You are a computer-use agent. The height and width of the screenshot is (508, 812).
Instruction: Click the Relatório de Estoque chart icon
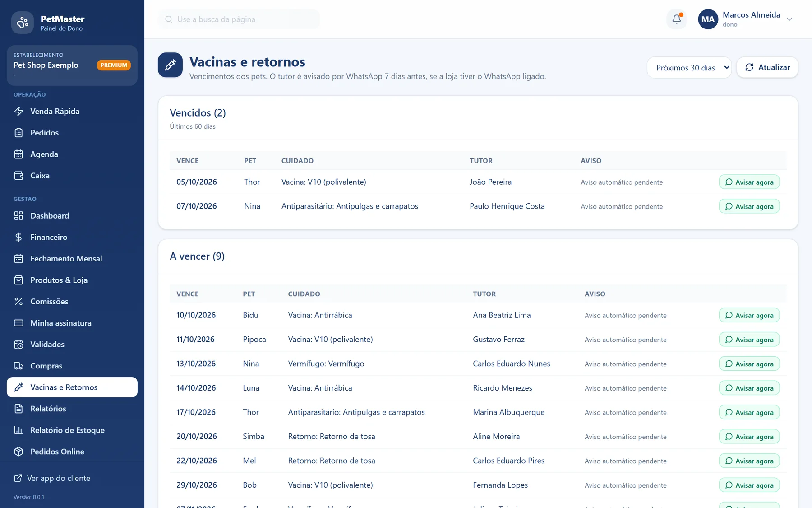pyautogui.click(x=18, y=430)
